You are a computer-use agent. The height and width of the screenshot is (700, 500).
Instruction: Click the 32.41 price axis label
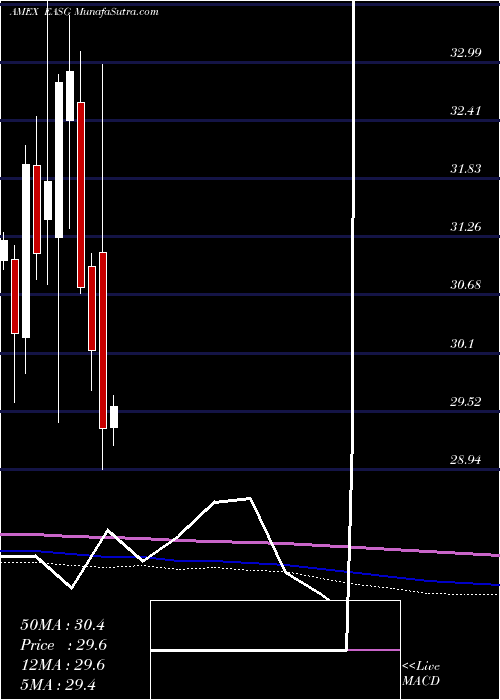point(466,110)
